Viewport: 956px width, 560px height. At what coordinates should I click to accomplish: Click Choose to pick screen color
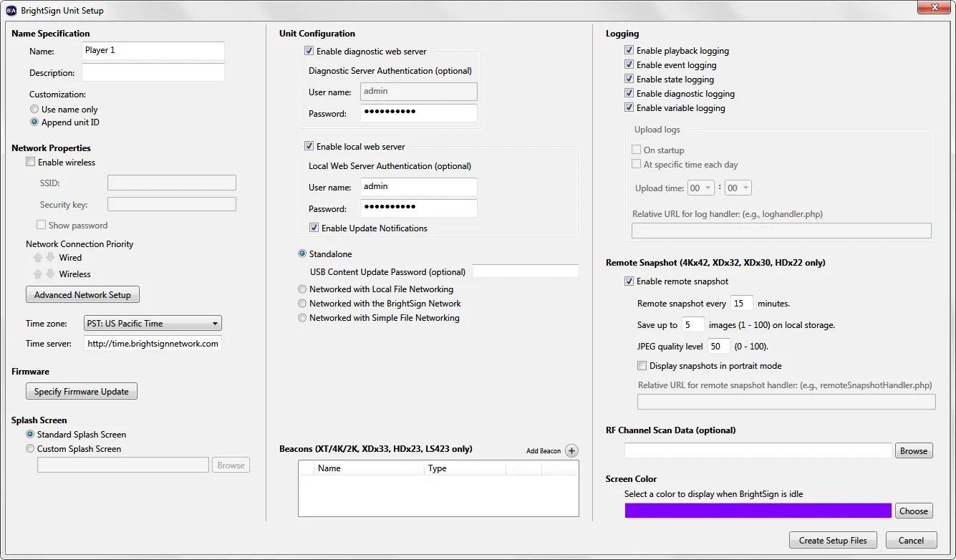914,511
